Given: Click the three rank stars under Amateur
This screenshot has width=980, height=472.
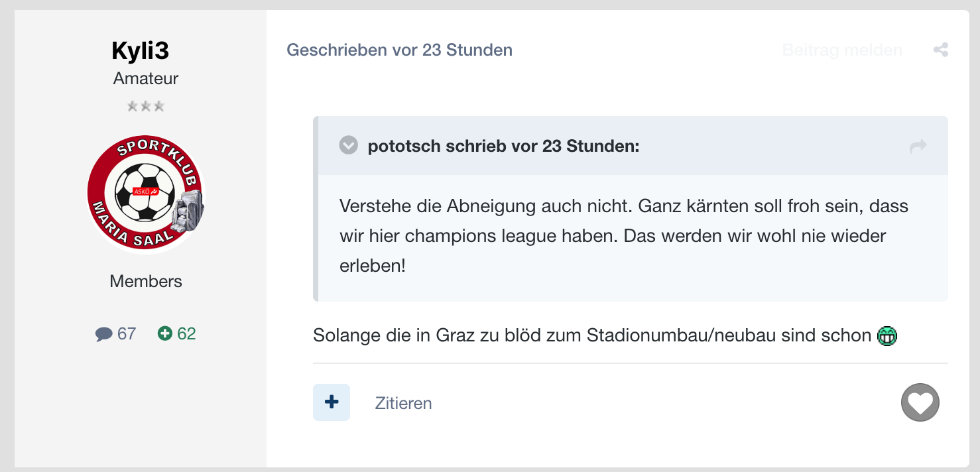Looking at the screenshot, I should point(146,106).
